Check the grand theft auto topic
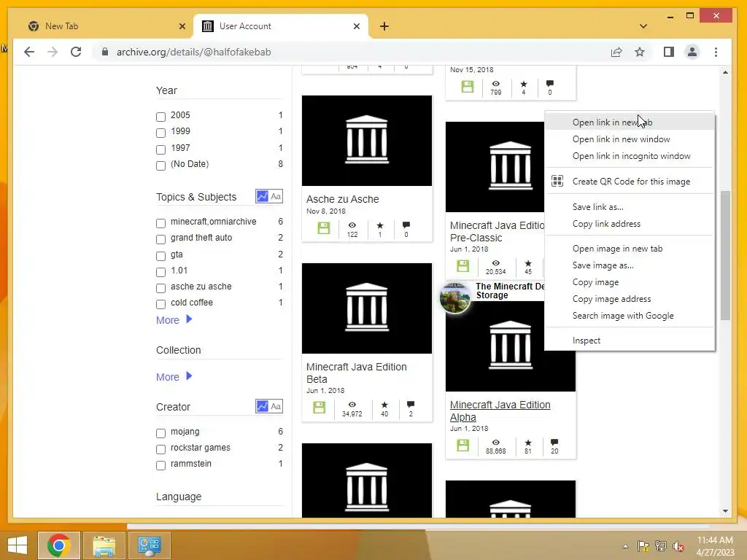Image resolution: width=747 pixels, height=560 pixels. pos(161,239)
